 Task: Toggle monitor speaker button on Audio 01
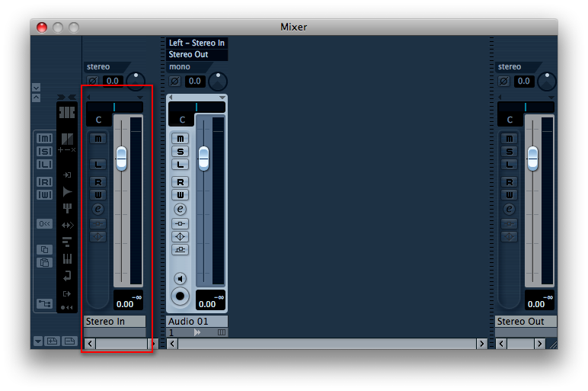(181, 278)
